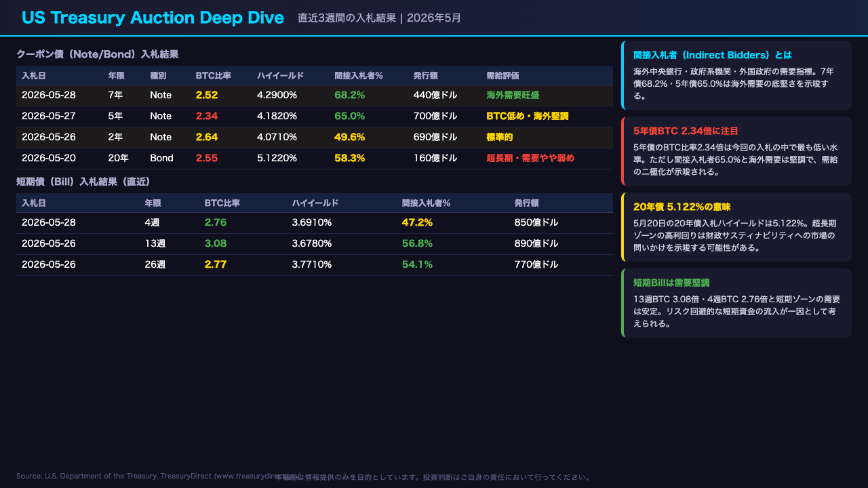Click the 短期債 (Bill) 入札結果 heading
The image size is (868, 488).
(x=83, y=181)
